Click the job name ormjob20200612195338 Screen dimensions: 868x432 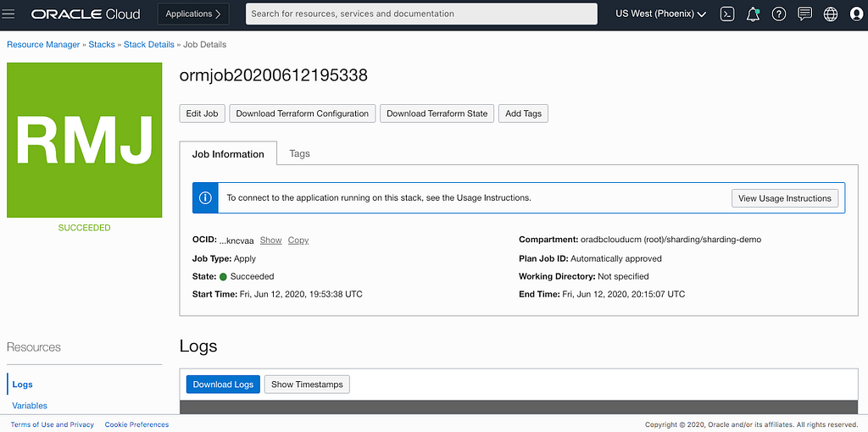(274, 75)
